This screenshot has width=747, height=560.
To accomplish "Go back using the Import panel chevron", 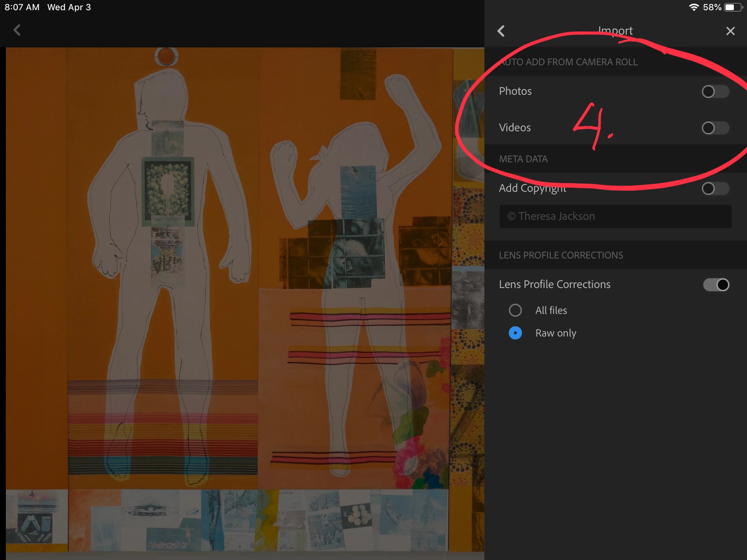I will (501, 31).
